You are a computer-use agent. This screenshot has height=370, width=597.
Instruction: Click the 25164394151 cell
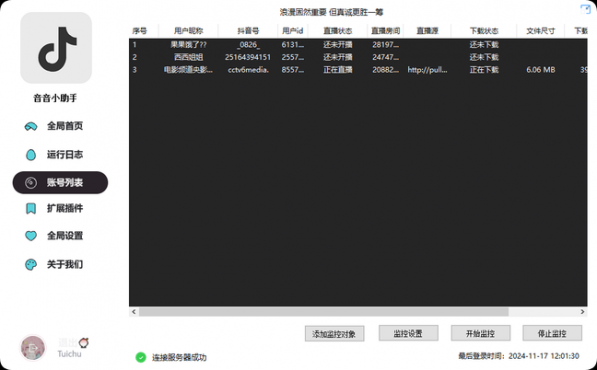pyautogui.click(x=248, y=57)
